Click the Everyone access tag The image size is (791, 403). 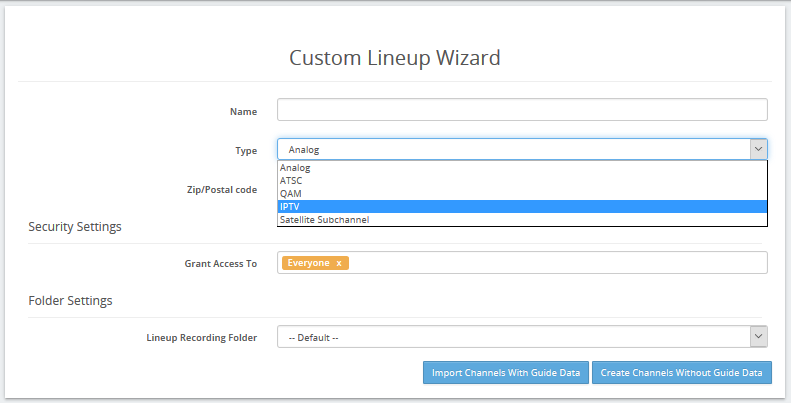click(x=308, y=263)
